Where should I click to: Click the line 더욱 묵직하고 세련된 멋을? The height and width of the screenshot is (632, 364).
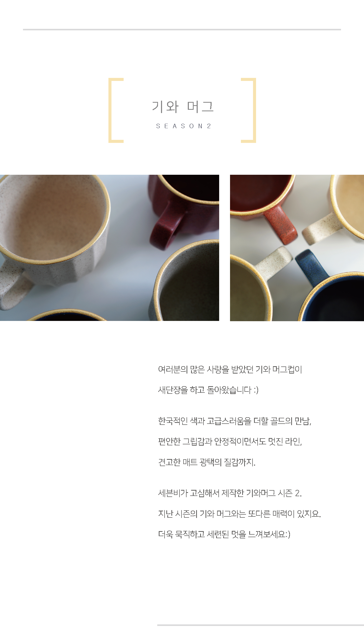[224, 534]
